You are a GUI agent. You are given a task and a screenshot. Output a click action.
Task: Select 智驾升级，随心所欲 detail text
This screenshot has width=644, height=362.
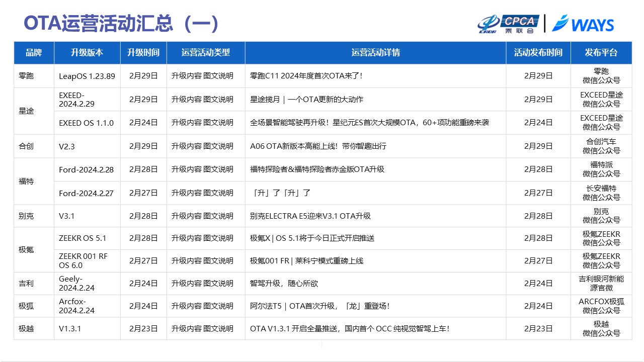click(284, 284)
